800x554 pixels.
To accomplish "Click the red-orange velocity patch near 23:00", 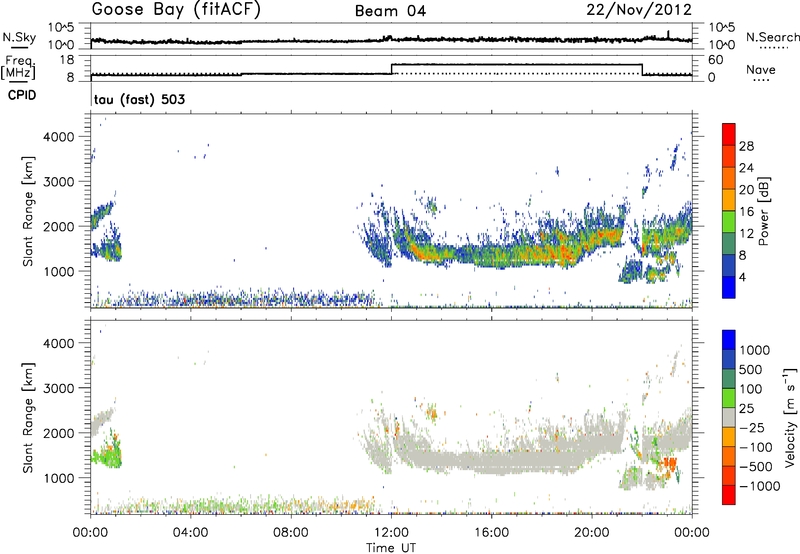I will 668,463.
